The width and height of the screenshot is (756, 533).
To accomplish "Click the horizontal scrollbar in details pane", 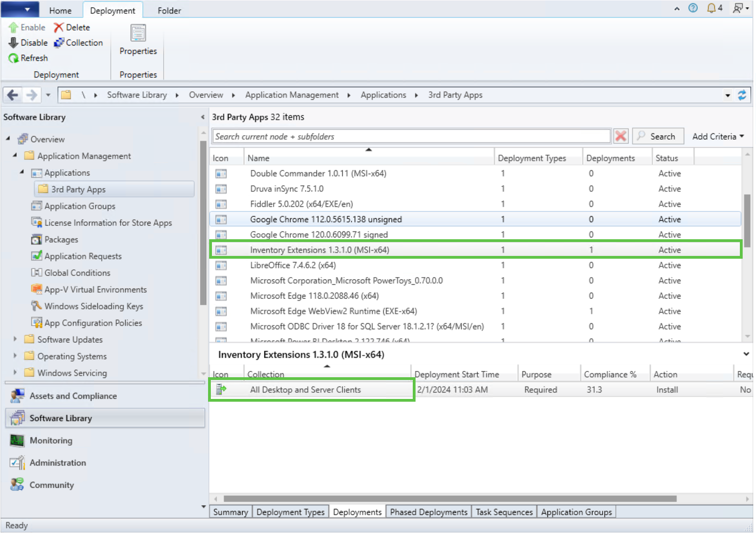I will tap(449, 499).
